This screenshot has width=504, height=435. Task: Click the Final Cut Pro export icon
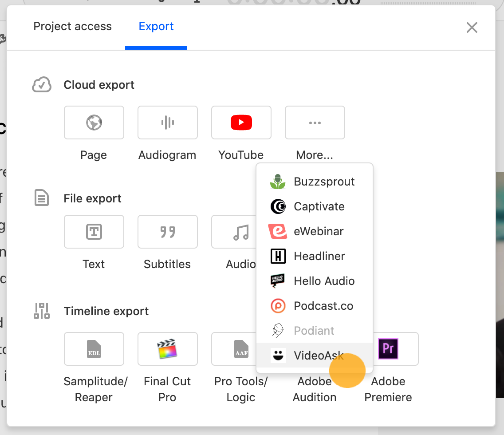click(167, 349)
